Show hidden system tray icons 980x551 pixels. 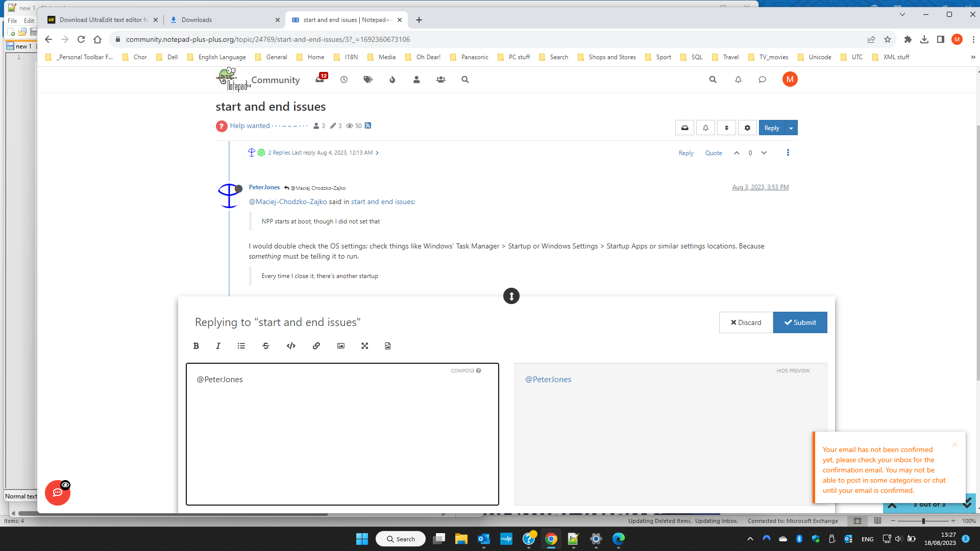(x=750, y=539)
